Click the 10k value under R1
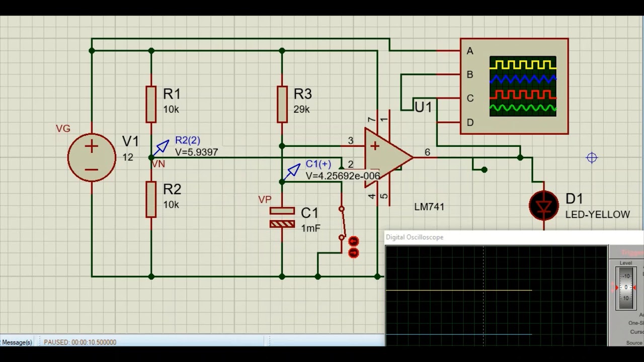The height and width of the screenshot is (362, 644). 171,109
